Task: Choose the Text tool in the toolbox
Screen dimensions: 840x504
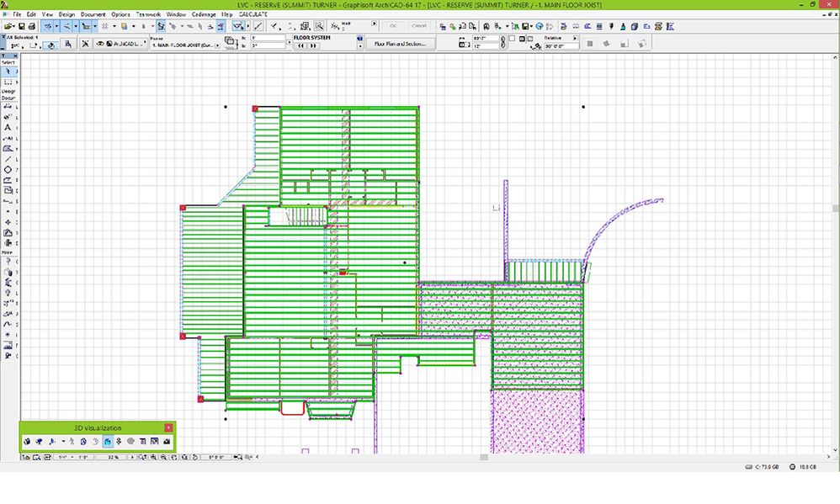Action: tap(8, 128)
